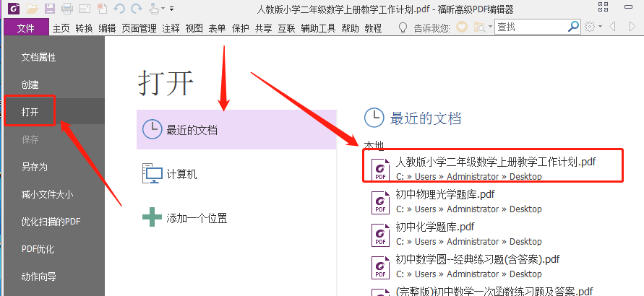This screenshot has height=296, width=644.
Task: Select the 表单 tab
Action: pyautogui.click(x=218, y=28)
